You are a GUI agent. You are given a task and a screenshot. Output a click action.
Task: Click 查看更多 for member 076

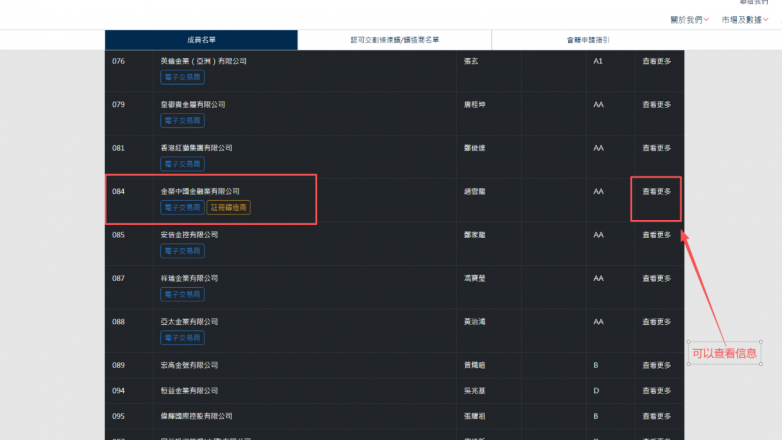point(656,61)
